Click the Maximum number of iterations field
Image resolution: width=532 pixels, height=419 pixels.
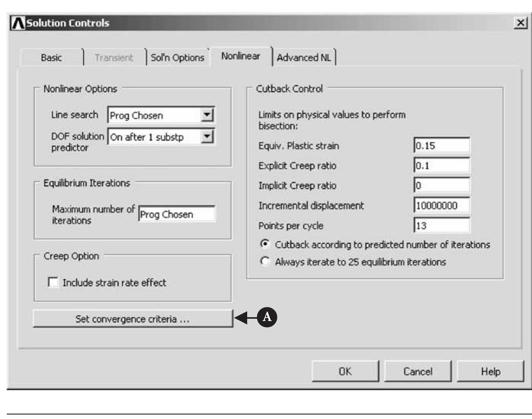click(x=176, y=215)
